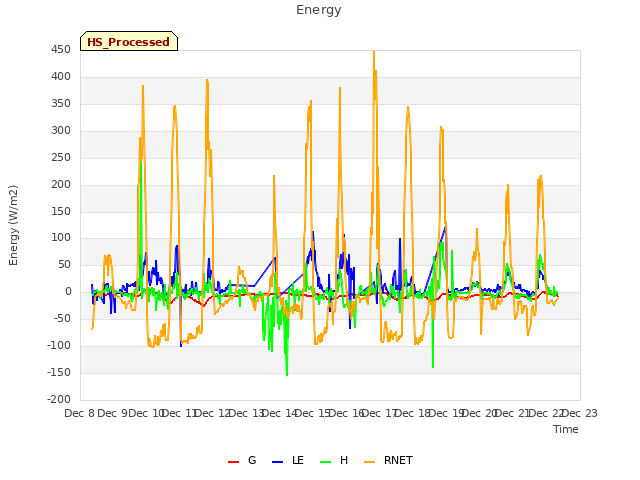Click the -100 y-axis tick label
Viewport: 640px width, 480px height.
pos(59,345)
